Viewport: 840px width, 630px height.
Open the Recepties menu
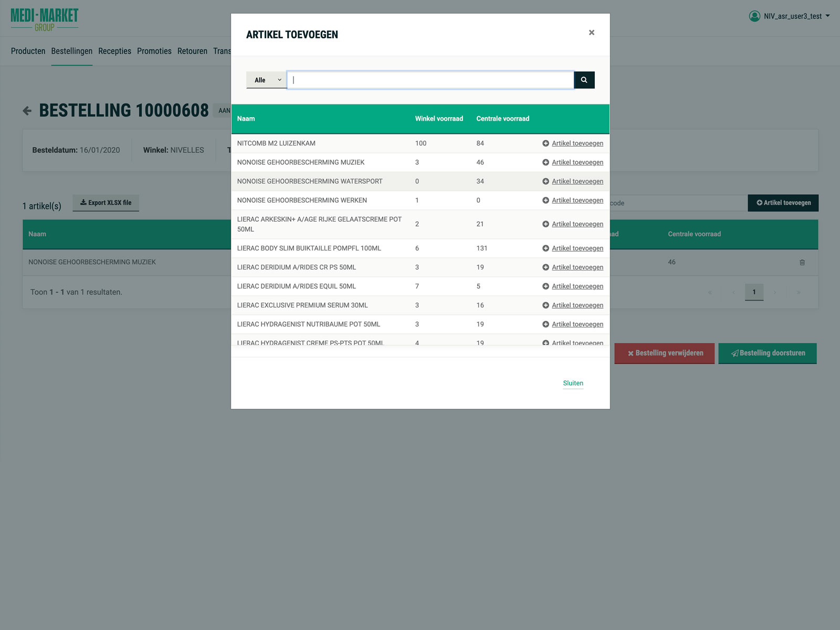click(114, 51)
